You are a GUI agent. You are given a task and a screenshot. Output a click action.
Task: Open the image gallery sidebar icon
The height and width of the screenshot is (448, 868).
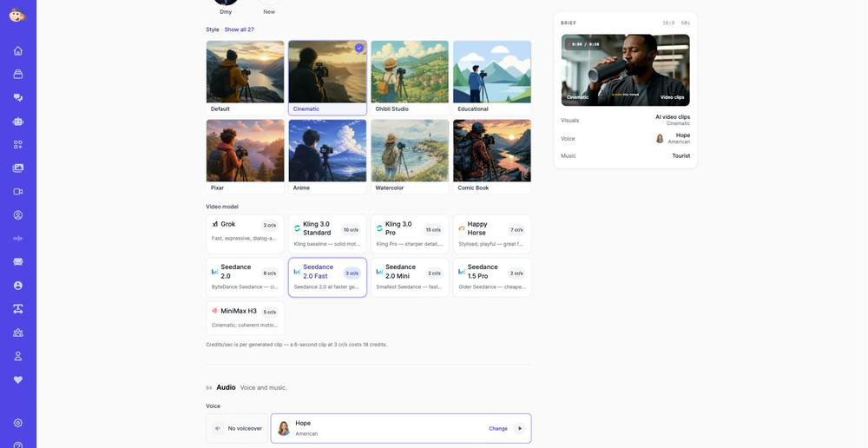(17, 168)
